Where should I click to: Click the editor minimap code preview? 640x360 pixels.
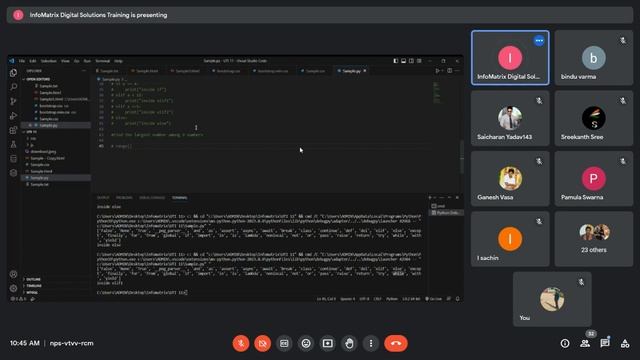[x=436, y=93]
